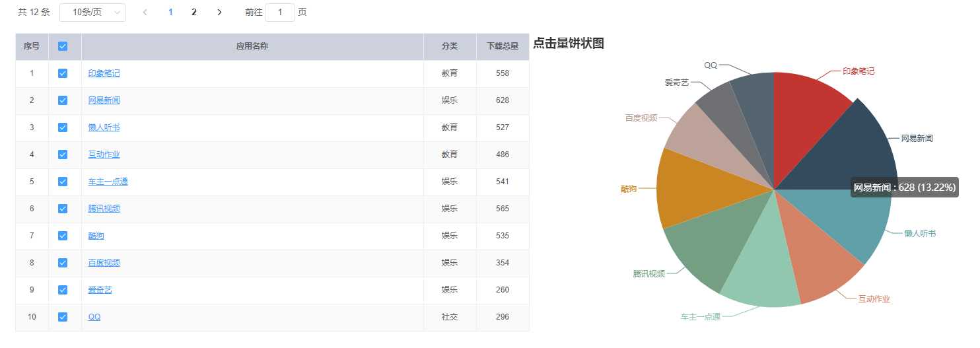Open the QQ app link in table
Screen dimensions: 980x348
point(94,317)
